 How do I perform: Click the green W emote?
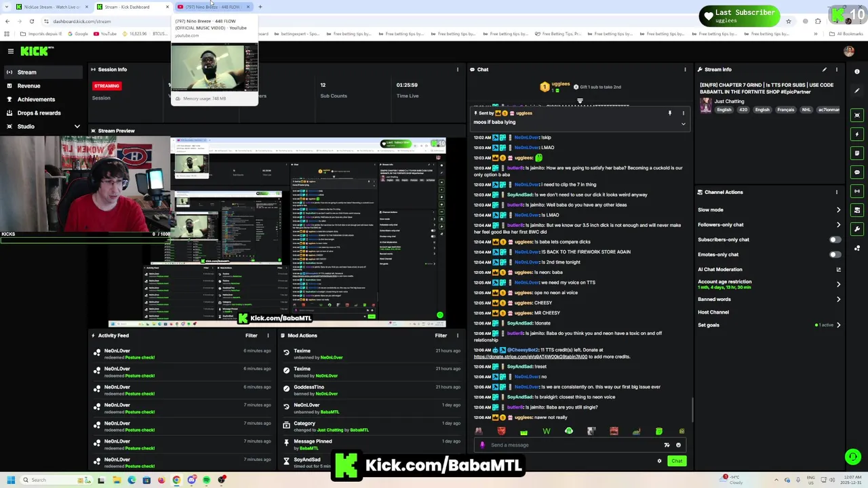[546, 431]
